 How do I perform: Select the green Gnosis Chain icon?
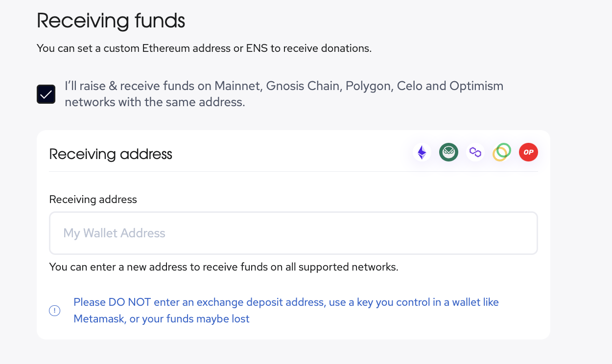(448, 153)
